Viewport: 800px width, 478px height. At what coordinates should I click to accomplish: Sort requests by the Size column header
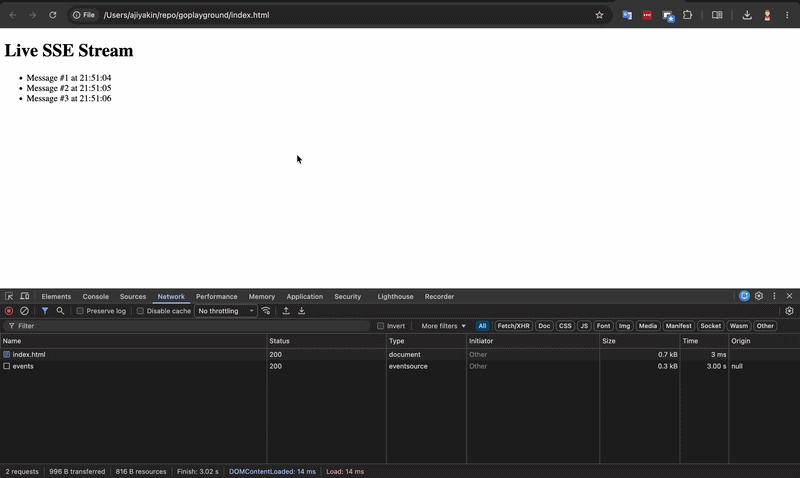click(x=640, y=341)
